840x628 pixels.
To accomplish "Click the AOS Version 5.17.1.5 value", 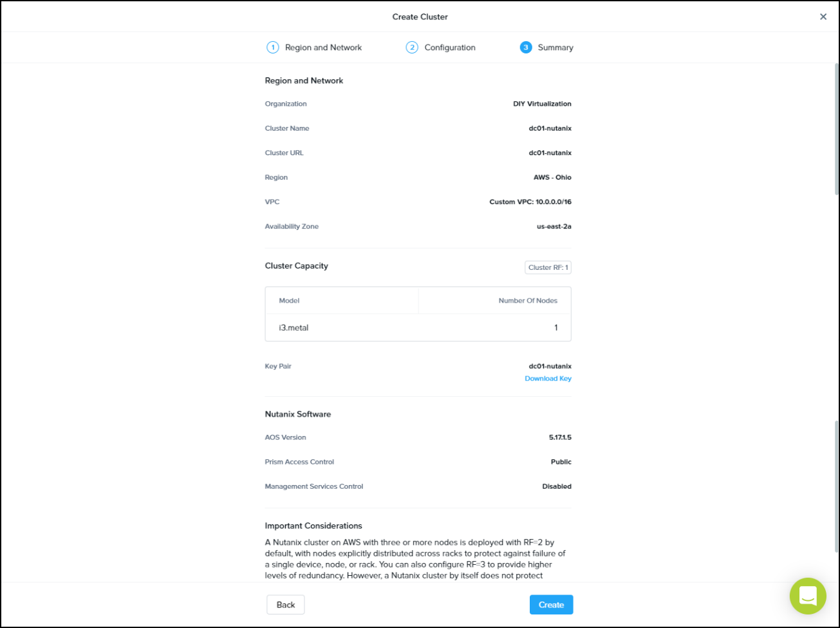I will pyautogui.click(x=555, y=437).
